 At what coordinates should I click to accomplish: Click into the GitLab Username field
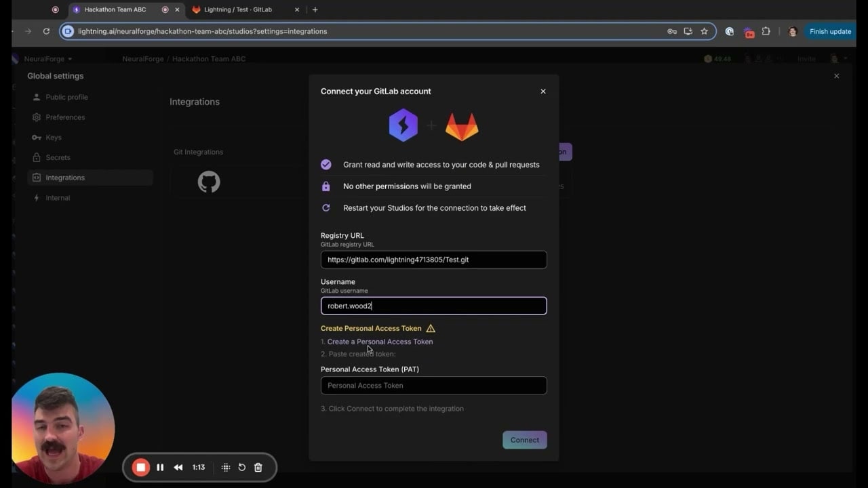point(433,306)
